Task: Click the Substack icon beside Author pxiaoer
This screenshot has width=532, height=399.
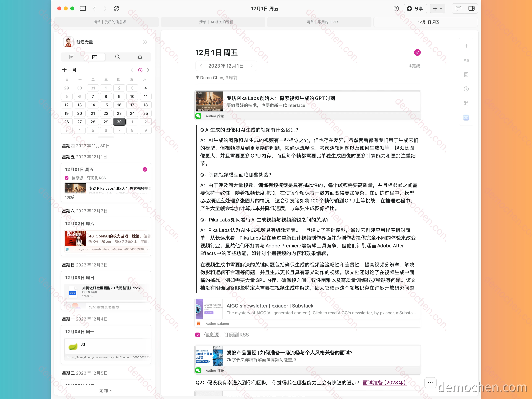Action: tap(198, 323)
